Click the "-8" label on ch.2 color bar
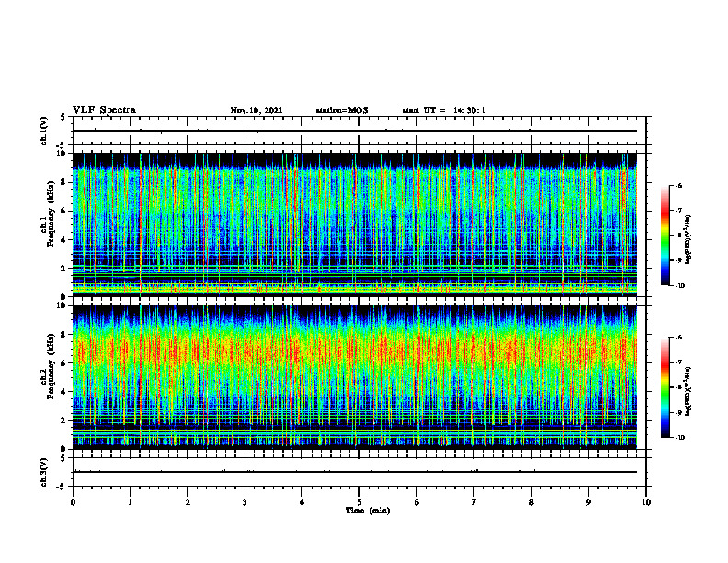Image resolution: width=728 pixels, height=563 pixels. [678, 387]
